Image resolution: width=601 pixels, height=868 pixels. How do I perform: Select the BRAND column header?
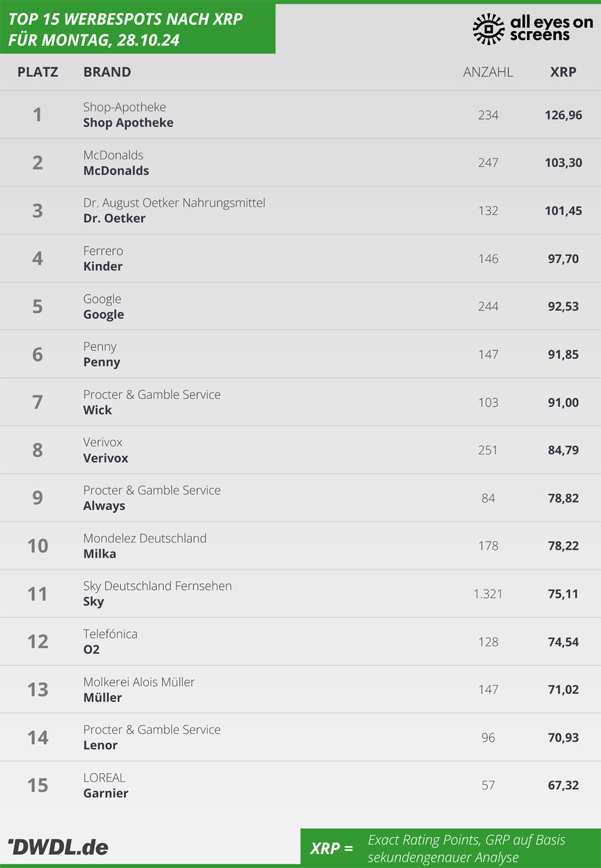(x=107, y=72)
